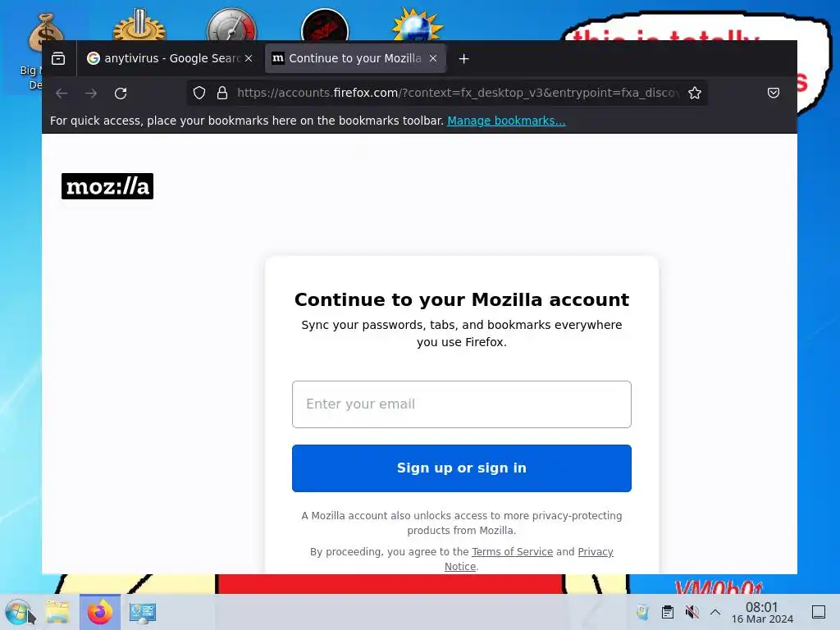Save page to Pocket
840x630 pixels.
(x=773, y=94)
